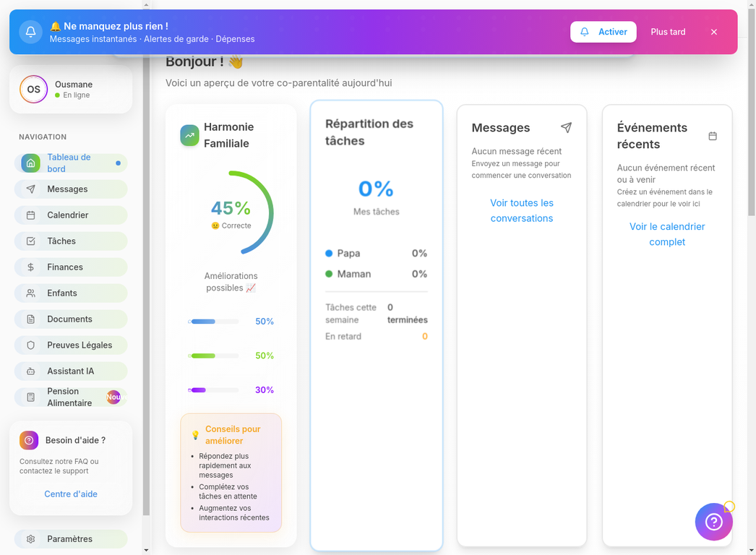The width and height of the screenshot is (756, 555).
Task: Open Voir toutes les conversations
Action: click(x=522, y=210)
